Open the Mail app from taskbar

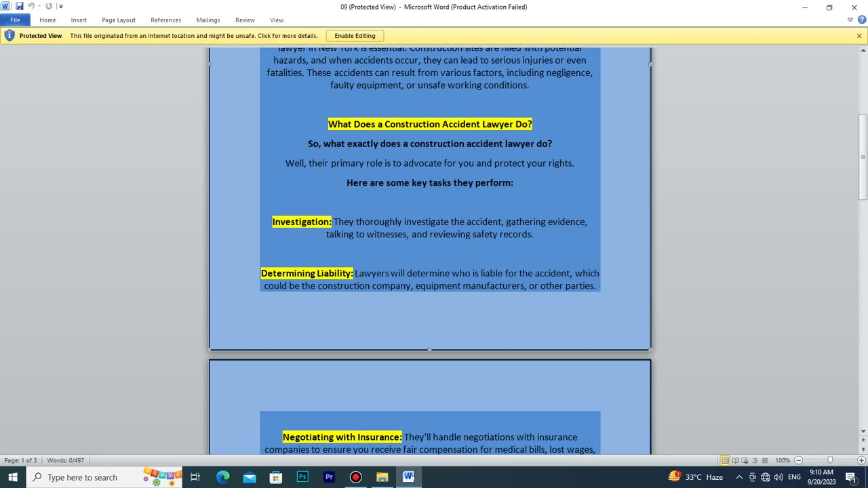[250, 477]
